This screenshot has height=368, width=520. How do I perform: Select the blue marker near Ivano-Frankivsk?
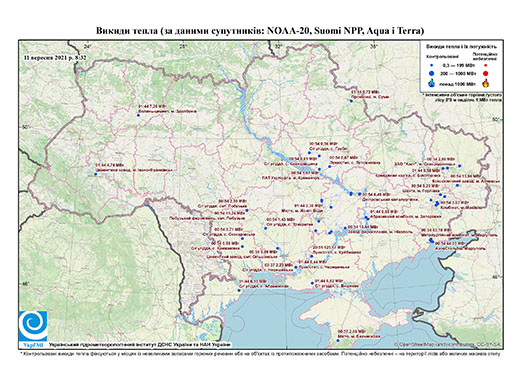[96, 174]
